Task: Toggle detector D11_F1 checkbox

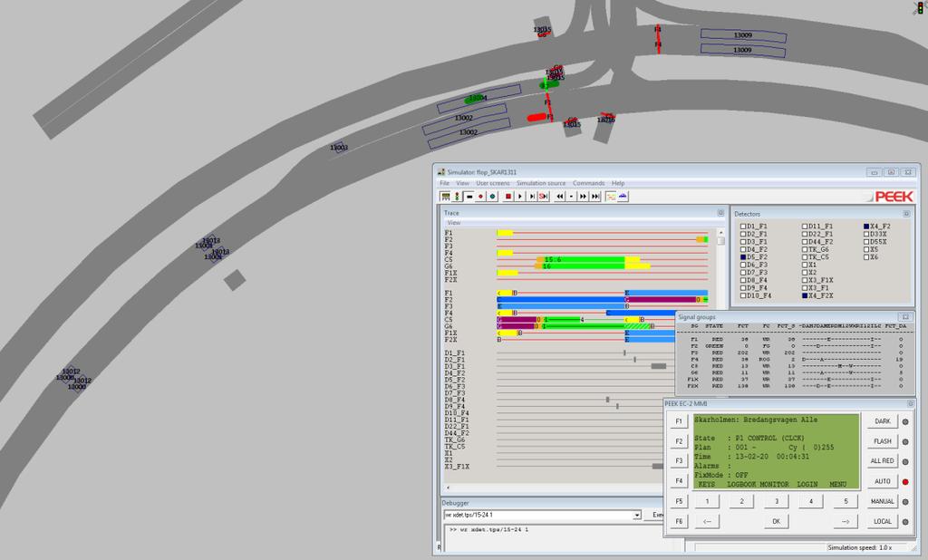Action: tap(805, 227)
